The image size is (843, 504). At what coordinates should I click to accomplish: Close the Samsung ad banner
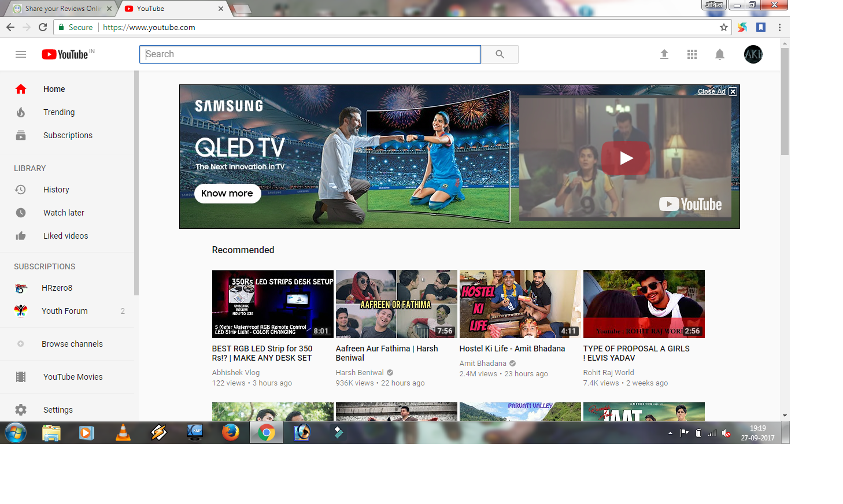point(733,91)
